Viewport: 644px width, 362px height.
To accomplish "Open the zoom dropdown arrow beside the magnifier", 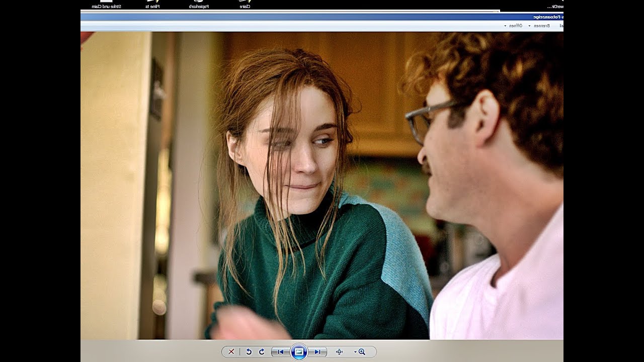I will point(355,352).
